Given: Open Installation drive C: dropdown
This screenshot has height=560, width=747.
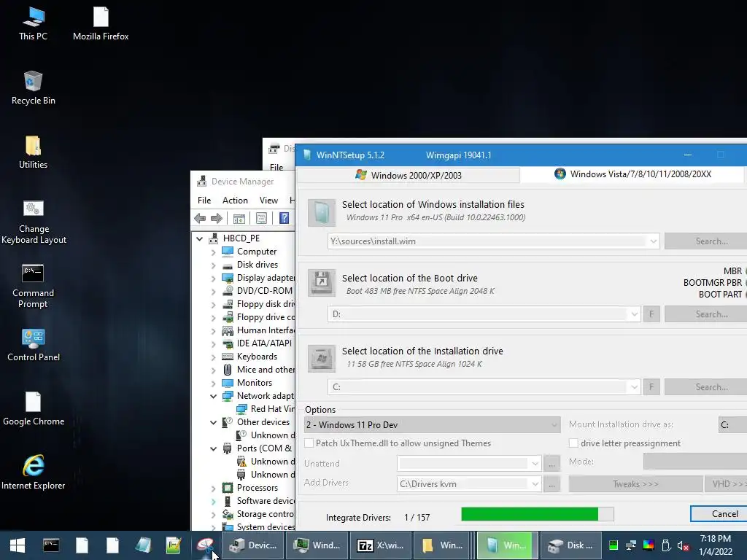Looking at the screenshot, I should pos(634,387).
